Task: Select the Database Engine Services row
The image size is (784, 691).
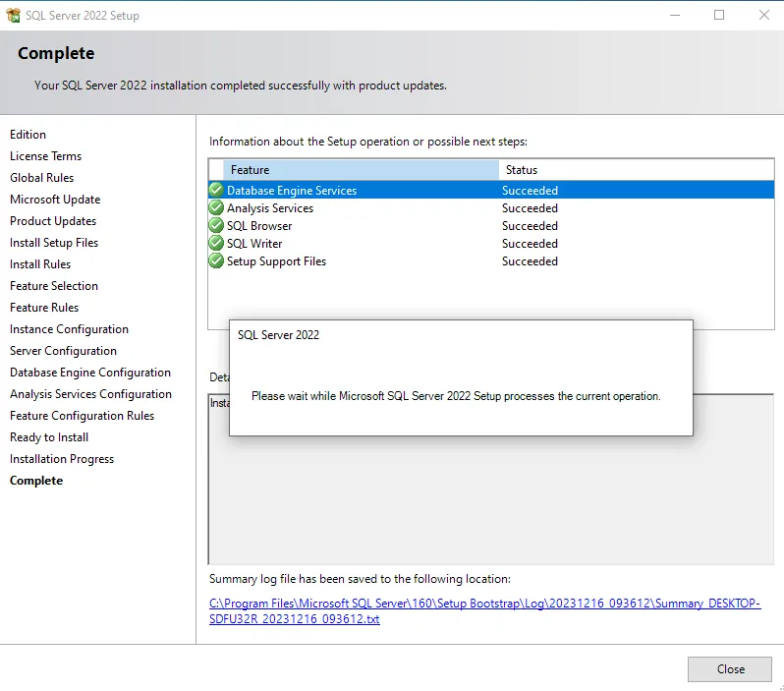Action: (x=491, y=190)
